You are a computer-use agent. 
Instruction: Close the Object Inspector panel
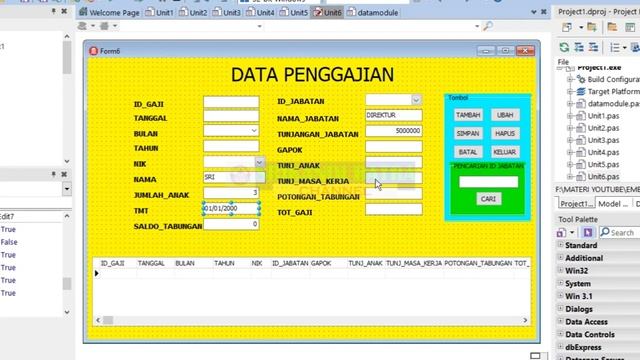click(64, 174)
